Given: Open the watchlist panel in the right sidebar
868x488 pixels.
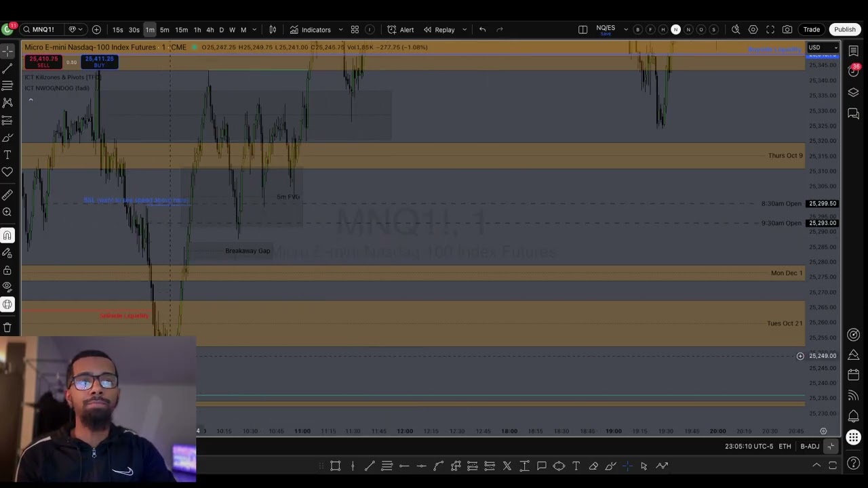Looking at the screenshot, I should tap(853, 52).
